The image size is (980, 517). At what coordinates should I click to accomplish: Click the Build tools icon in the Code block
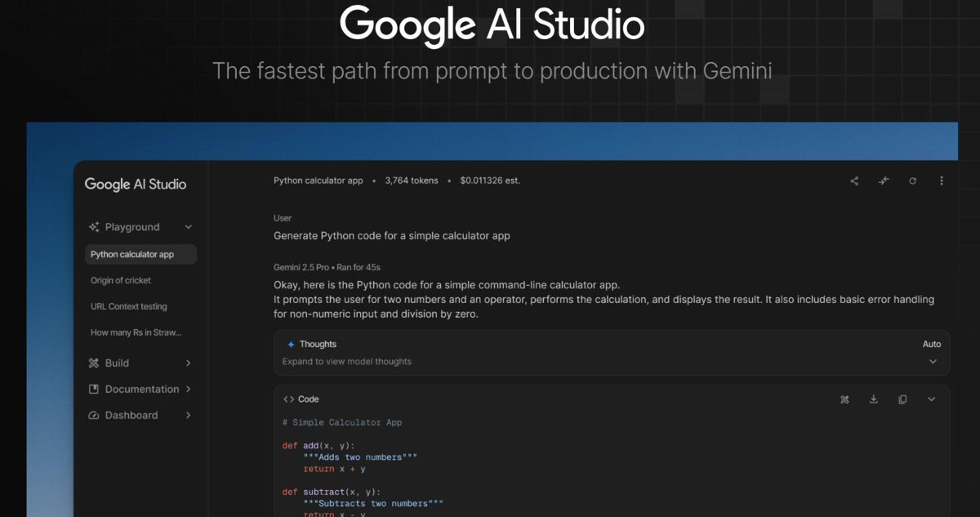845,399
